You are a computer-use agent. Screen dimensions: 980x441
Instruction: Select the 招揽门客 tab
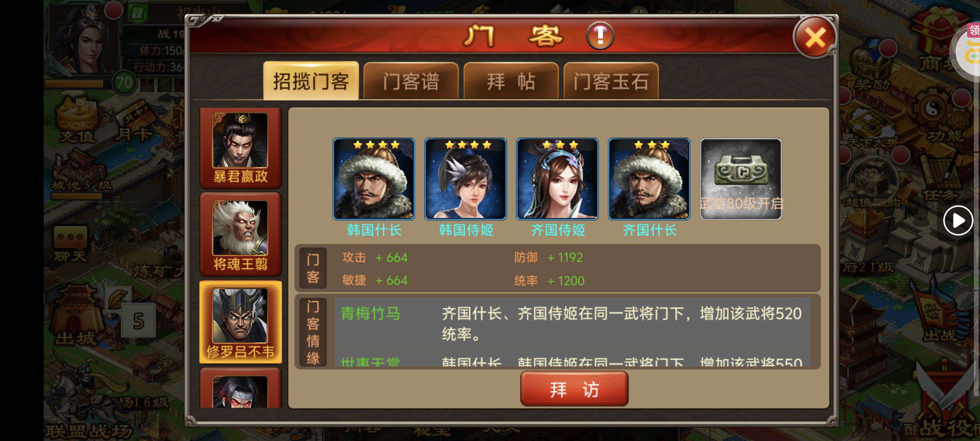tap(311, 81)
